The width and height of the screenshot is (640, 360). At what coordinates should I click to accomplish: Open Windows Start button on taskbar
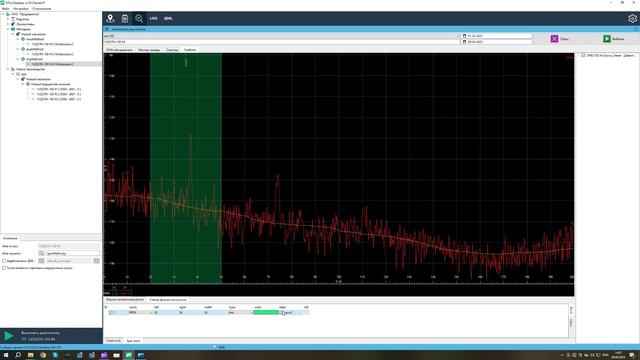(6, 356)
